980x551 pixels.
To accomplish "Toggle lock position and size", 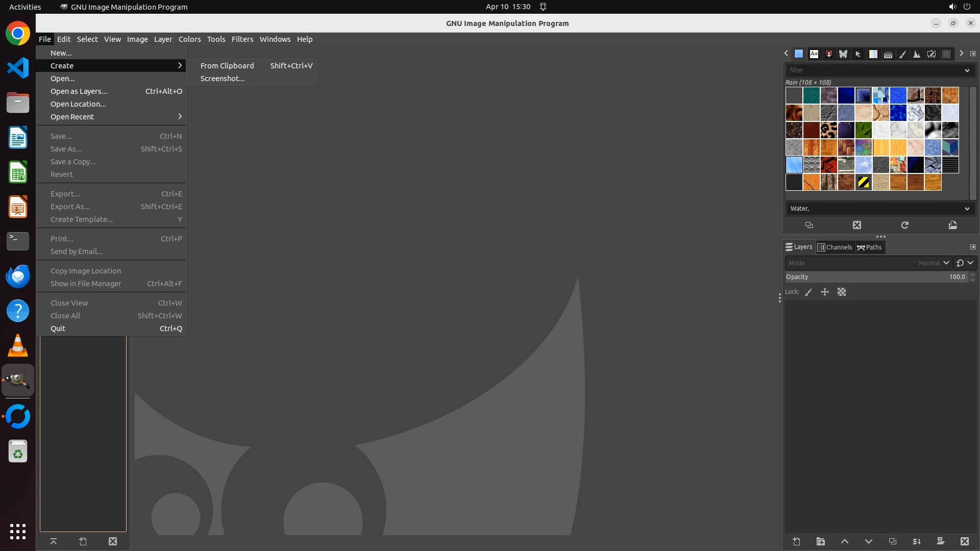I will tap(824, 292).
